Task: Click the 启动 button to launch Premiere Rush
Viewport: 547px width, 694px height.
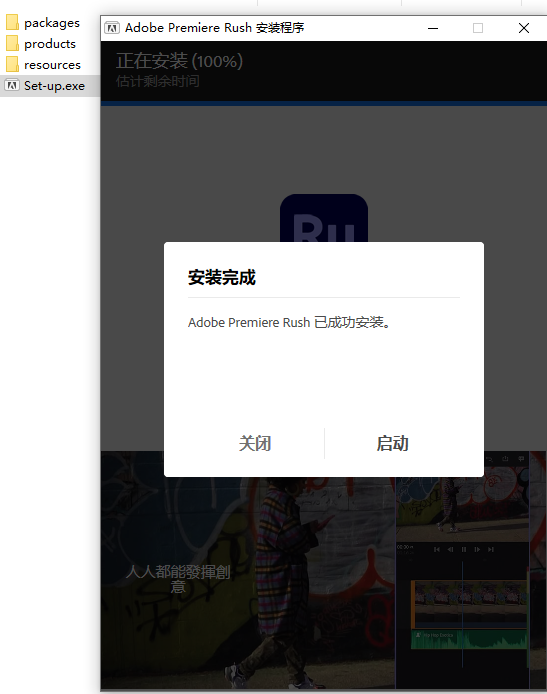Action: click(392, 443)
